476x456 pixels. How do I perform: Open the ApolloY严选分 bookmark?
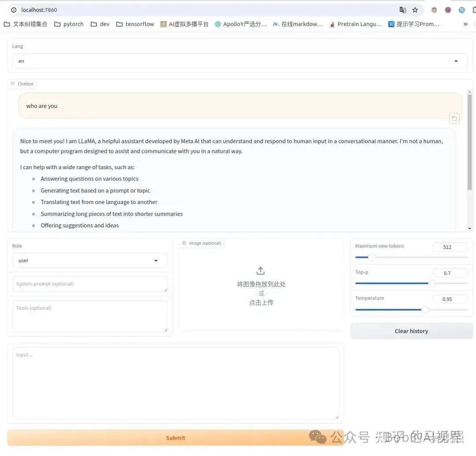241,24
